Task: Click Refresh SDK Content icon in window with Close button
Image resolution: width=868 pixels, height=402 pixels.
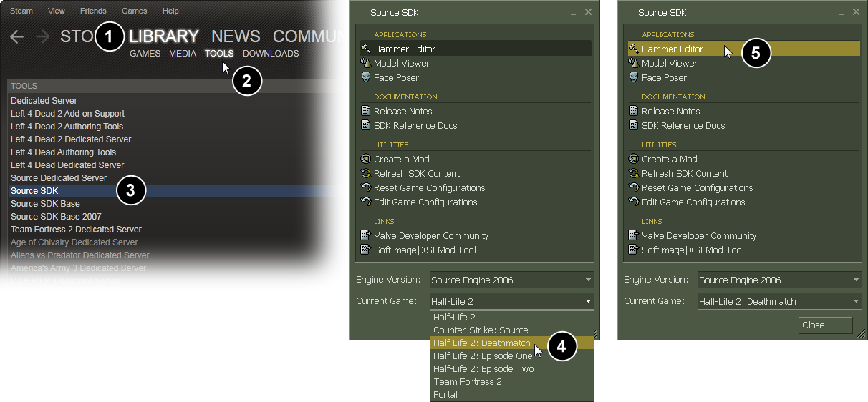Action: click(633, 173)
